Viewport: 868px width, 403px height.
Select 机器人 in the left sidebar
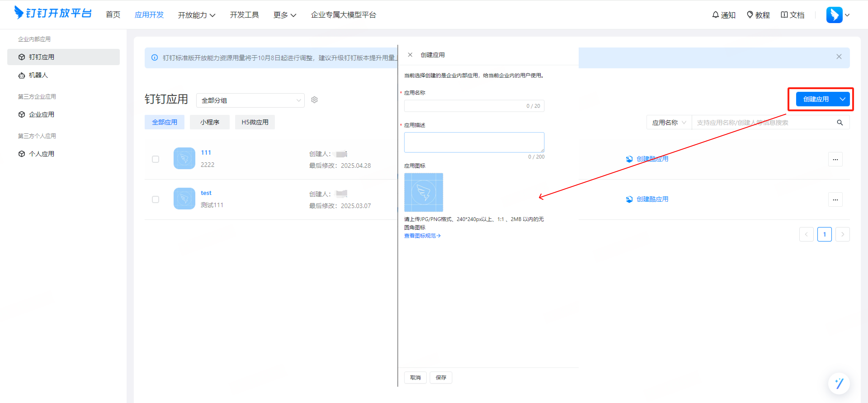tap(38, 75)
